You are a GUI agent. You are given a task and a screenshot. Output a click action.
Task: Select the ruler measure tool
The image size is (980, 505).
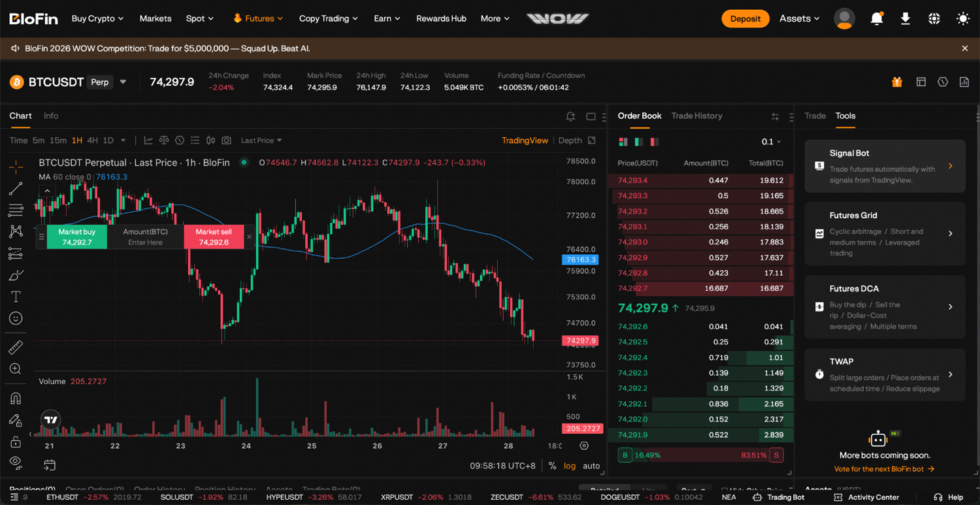click(x=16, y=347)
